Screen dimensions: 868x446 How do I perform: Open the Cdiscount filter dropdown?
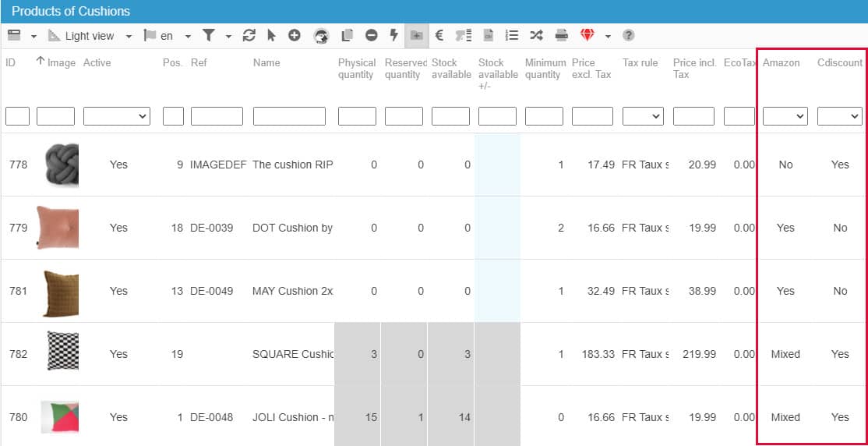coord(839,116)
